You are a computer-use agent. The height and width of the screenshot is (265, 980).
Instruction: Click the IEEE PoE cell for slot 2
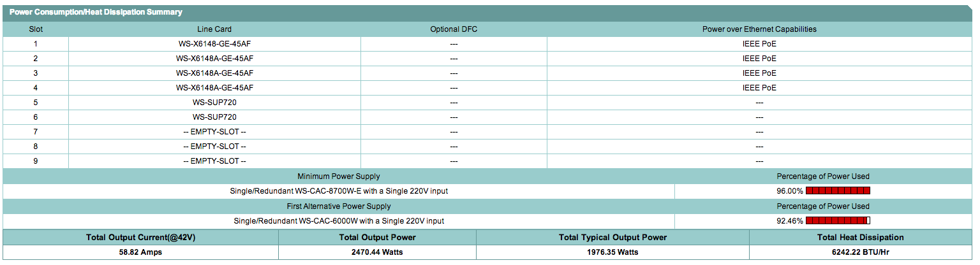[x=759, y=59]
